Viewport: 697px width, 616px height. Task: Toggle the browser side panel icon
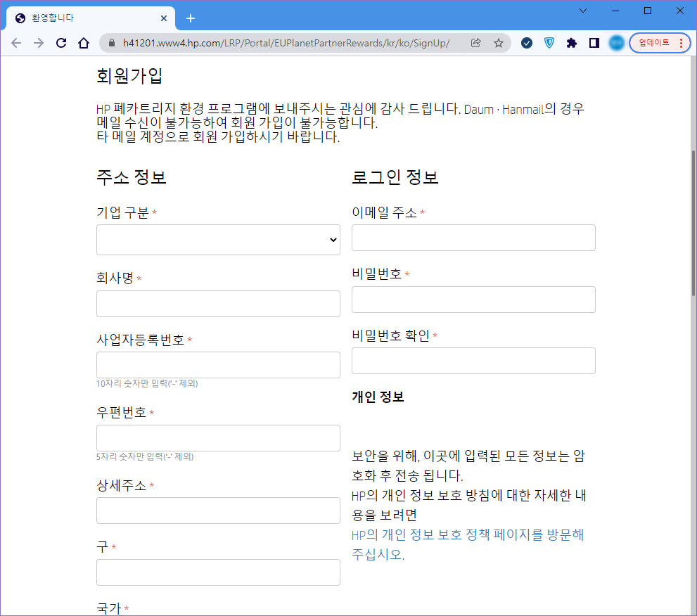(x=594, y=43)
